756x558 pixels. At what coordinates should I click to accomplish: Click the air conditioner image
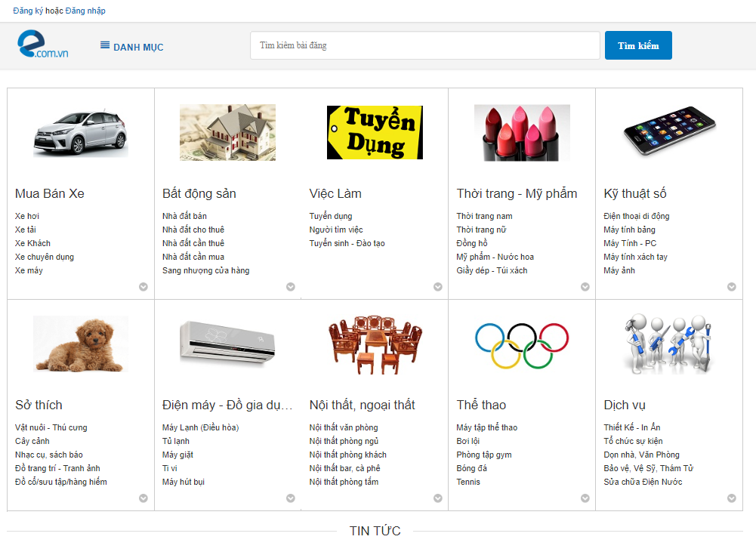pos(227,344)
